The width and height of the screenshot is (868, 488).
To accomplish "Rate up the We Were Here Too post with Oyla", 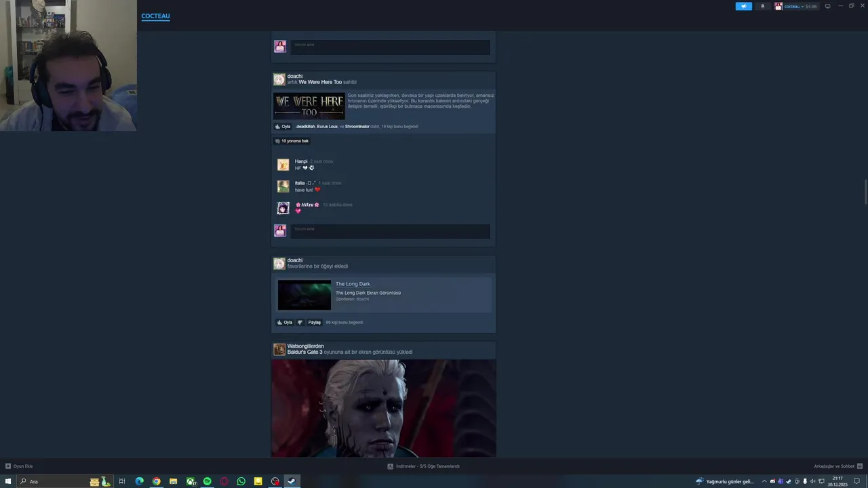I will click(283, 126).
